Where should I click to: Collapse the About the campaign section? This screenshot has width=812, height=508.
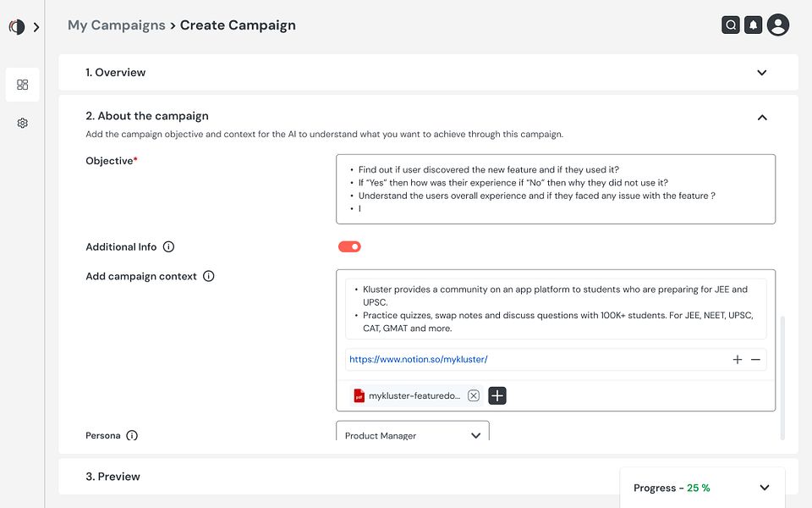tap(762, 117)
